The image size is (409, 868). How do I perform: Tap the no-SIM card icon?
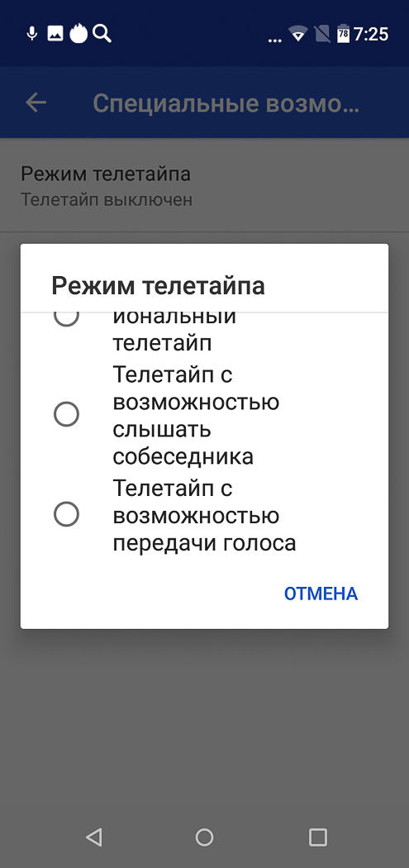(321, 35)
